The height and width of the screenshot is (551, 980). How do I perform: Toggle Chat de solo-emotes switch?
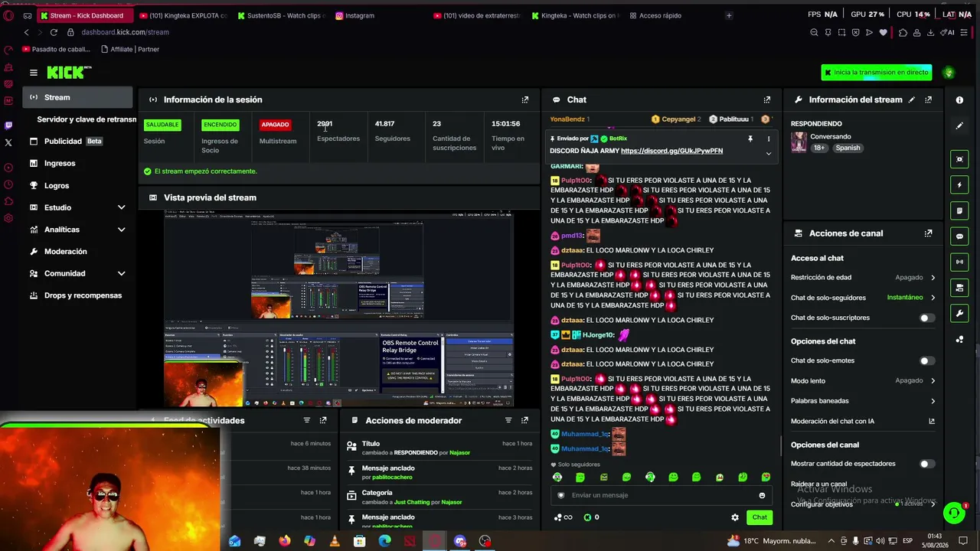click(x=926, y=360)
